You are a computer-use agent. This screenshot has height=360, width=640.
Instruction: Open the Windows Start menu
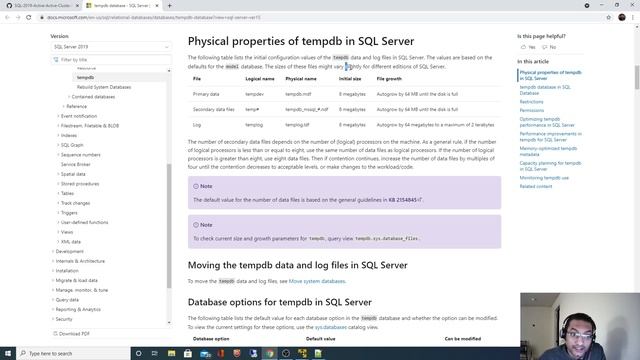(x=8, y=353)
